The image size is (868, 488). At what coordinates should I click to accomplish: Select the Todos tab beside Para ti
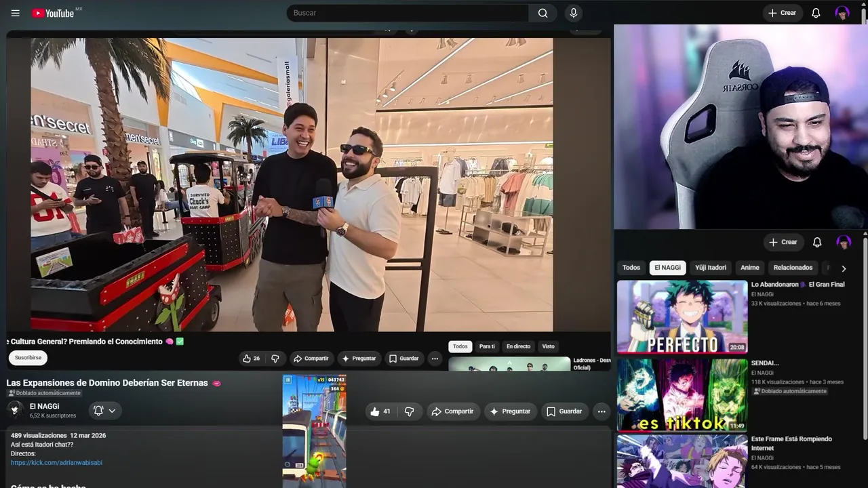pyautogui.click(x=460, y=346)
